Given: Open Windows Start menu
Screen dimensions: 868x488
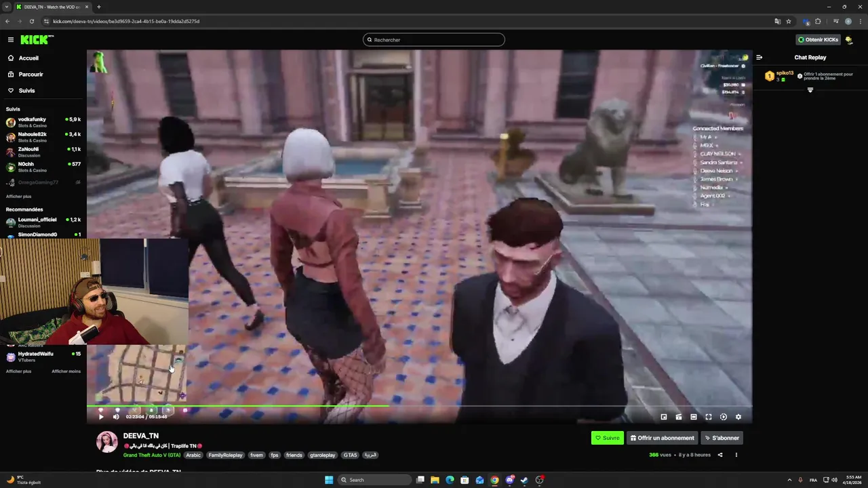Looking at the screenshot, I should [x=329, y=480].
